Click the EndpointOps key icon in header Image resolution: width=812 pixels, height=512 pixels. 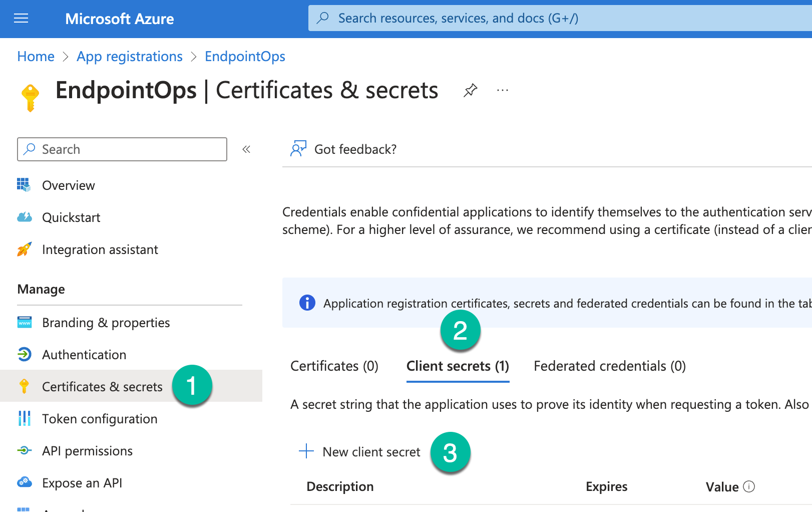click(x=31, y=97)
